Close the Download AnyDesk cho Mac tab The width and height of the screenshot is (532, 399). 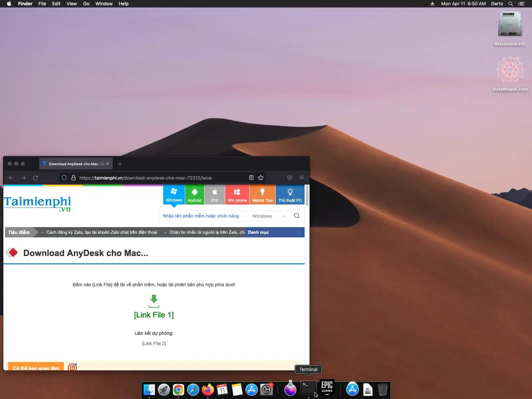(x=107, y=164)
